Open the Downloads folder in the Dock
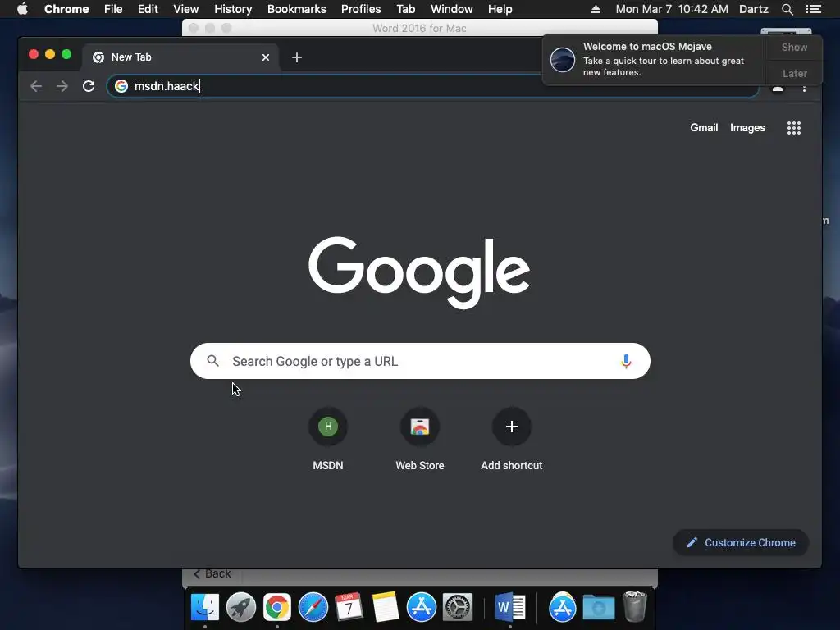Image resolution: width=840 pixels, height=630 pixels. (598, 607)
